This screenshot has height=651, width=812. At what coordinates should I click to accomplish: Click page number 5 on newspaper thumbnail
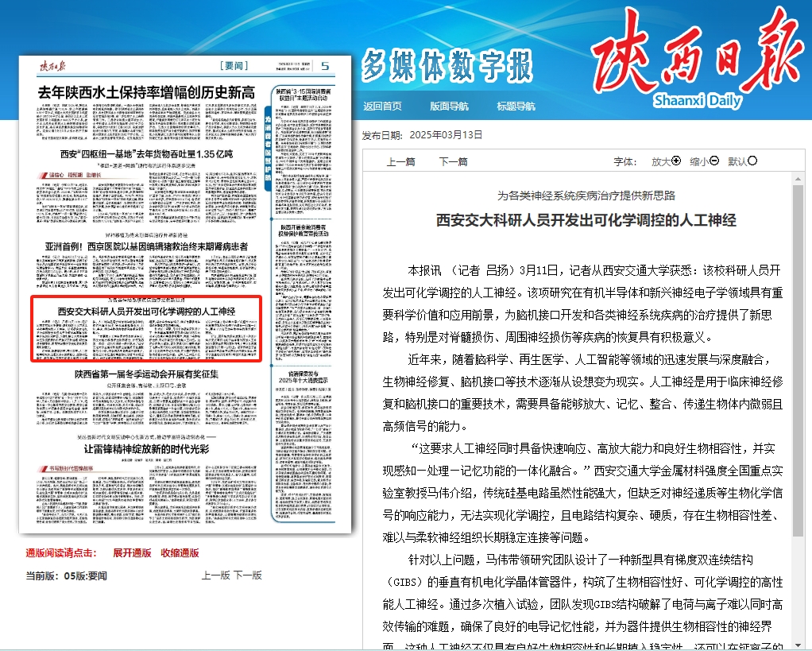(x=325, y=66)
